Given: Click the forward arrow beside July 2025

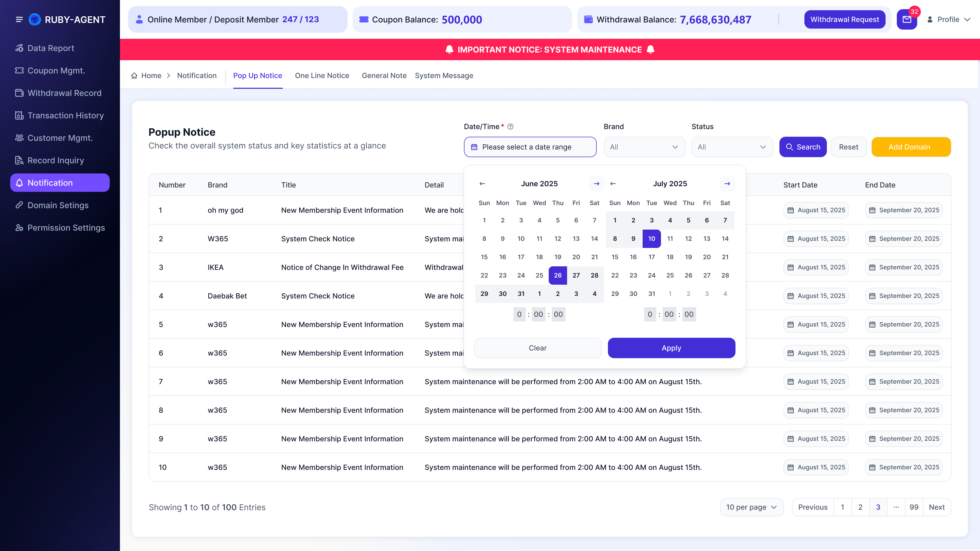Looking at the screenshot, I should [x=727, y=184].
